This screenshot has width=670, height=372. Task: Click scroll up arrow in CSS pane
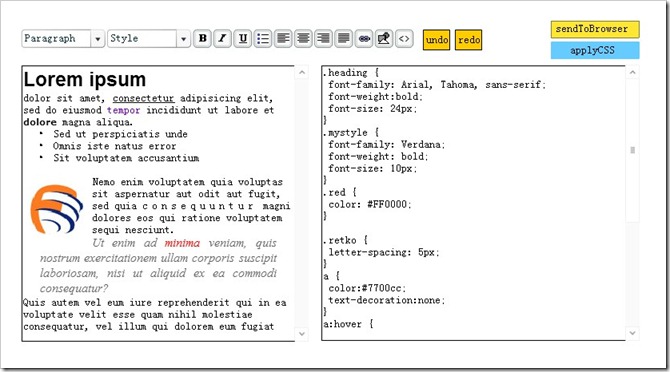[632, 73]
